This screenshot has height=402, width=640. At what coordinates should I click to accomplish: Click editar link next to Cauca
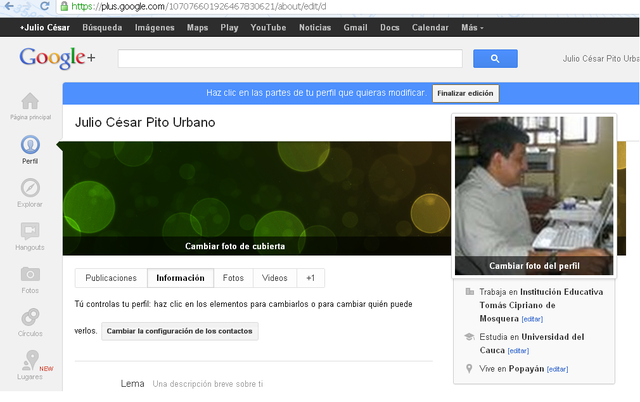[x=518, y=351]
